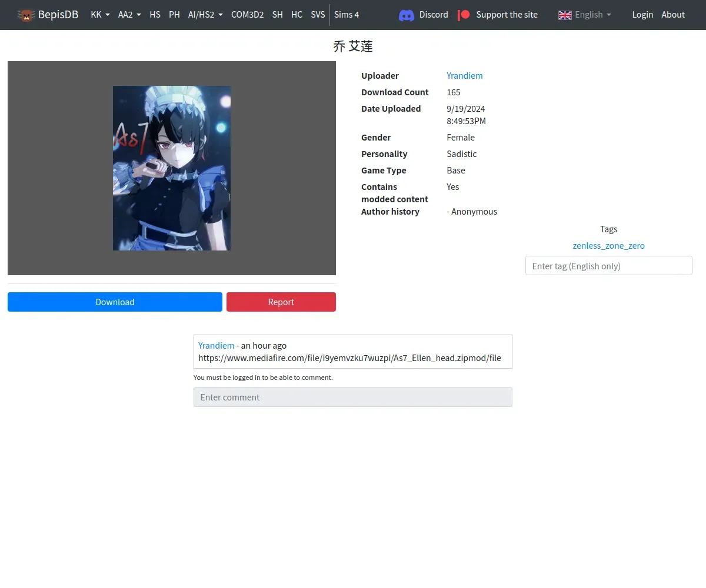Click the UK flag language icon
This screenshot has width=706, height=588.
pos(565,15)
